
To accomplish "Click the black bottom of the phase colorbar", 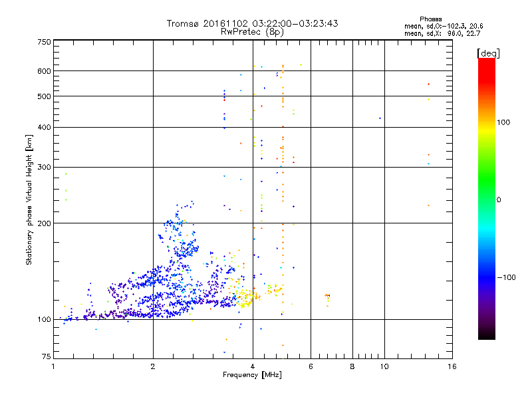I will [487, 335].
